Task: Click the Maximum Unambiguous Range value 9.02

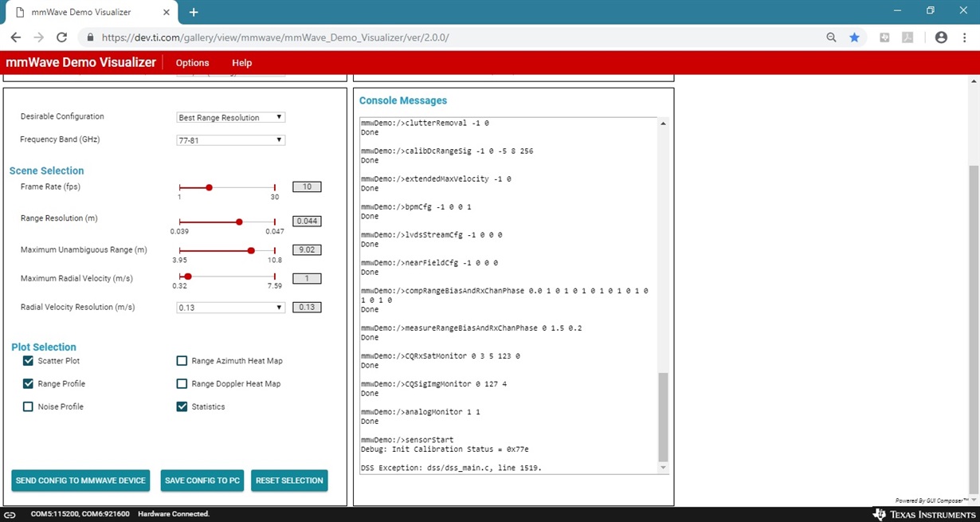Action: coord(307,250)
